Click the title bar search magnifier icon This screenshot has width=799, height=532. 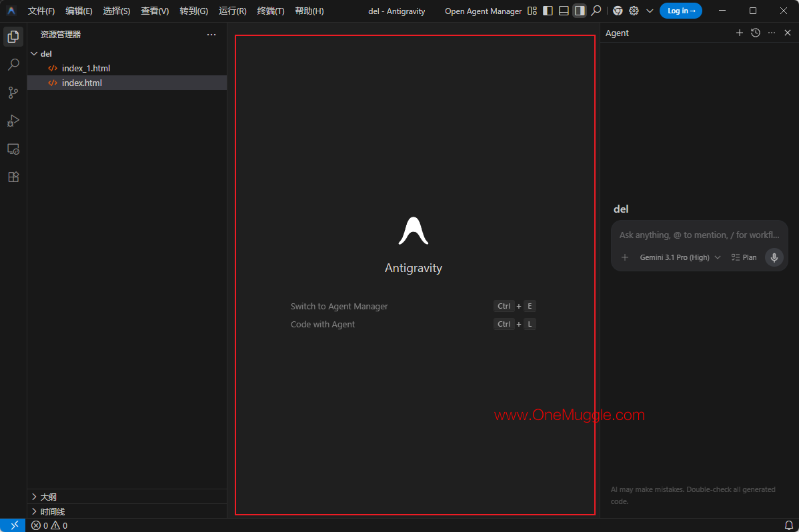pos(596,11)
